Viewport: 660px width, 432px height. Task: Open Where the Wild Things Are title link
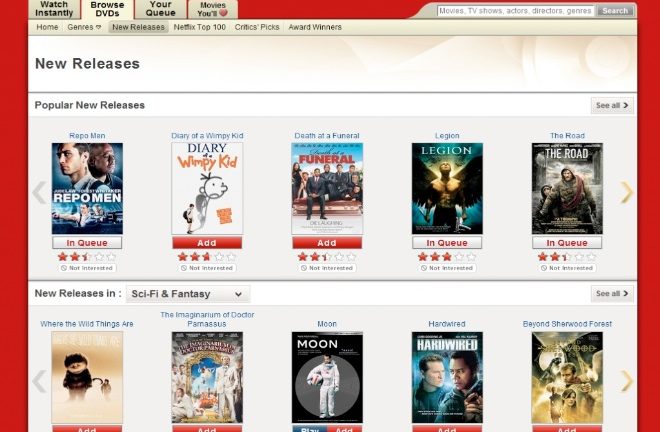click(x=87, y=324)
